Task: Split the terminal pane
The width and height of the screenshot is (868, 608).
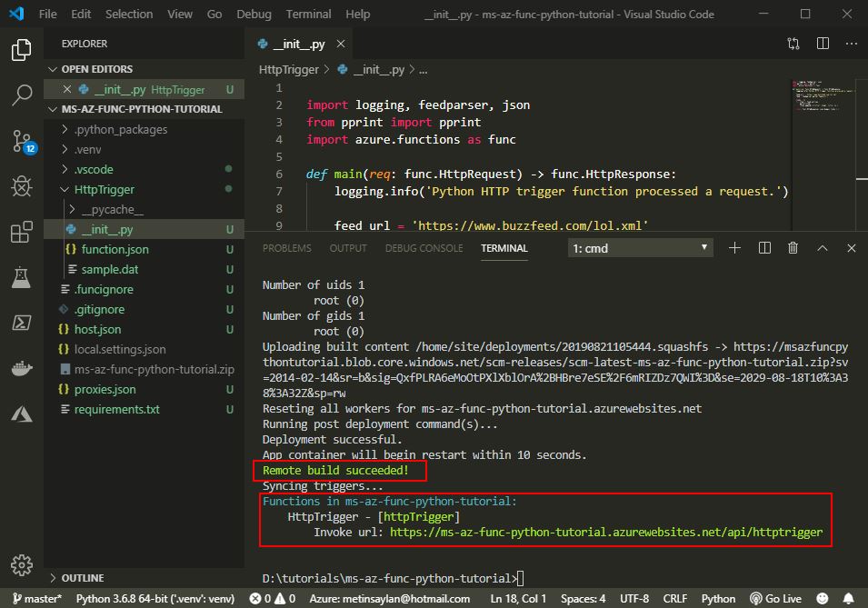Action: pyautogui.click(x=764, y=248)
